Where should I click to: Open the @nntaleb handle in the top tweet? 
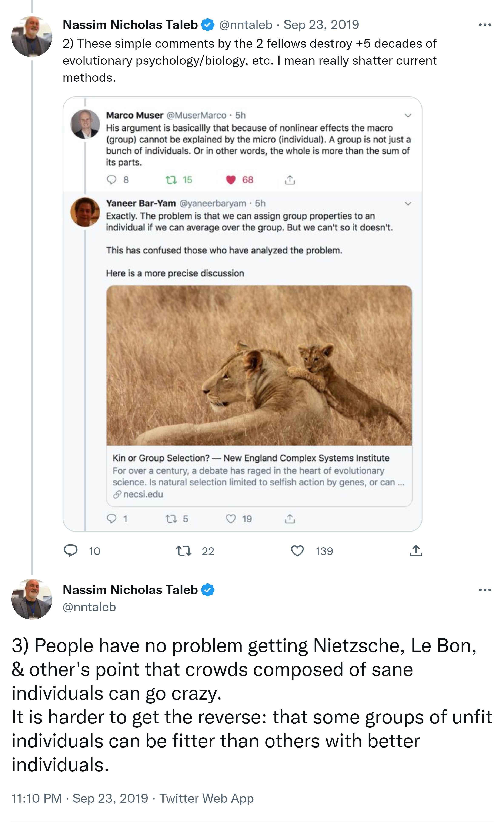246,25
